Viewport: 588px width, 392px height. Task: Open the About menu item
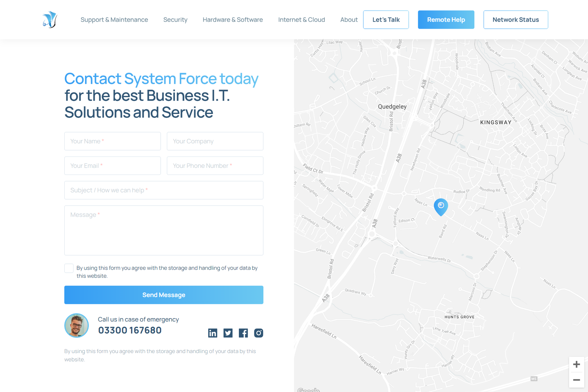click(x=349, y=19)
